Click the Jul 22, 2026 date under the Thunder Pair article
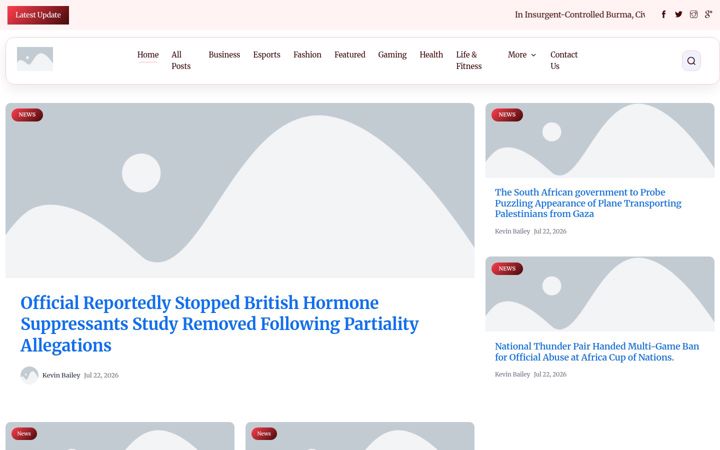The image size is (720, 450). (550, 375)
